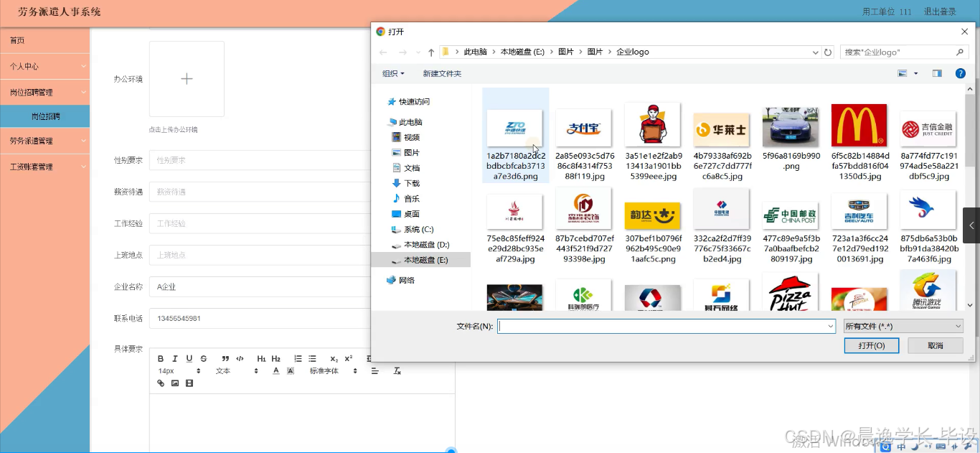980x453 pixels.
Task: Click the 退出登录 link
Action: click(x=940, y=12)
